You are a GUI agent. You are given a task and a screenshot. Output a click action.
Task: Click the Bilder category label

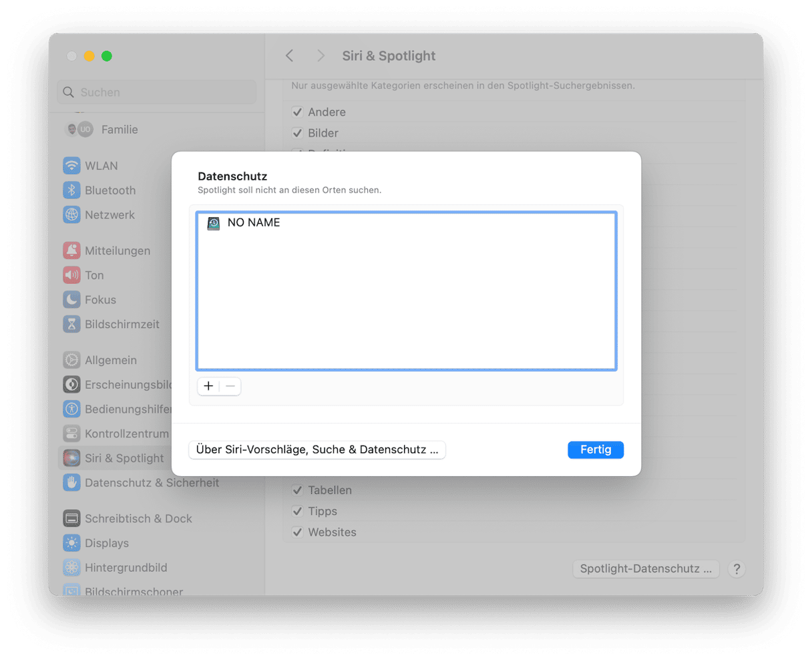(323, 133)
